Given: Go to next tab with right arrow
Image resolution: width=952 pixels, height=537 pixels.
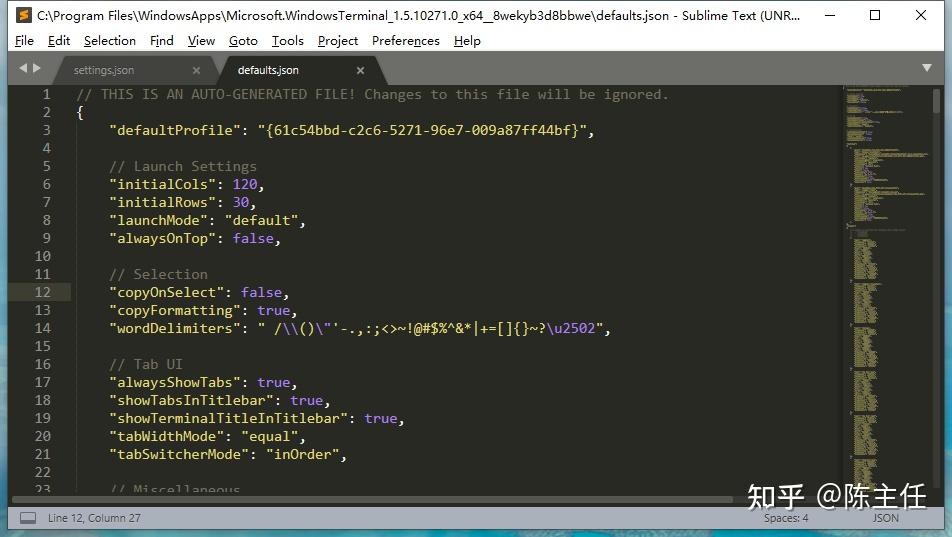Looking at the screenshot, I should [x=36, y=68].
